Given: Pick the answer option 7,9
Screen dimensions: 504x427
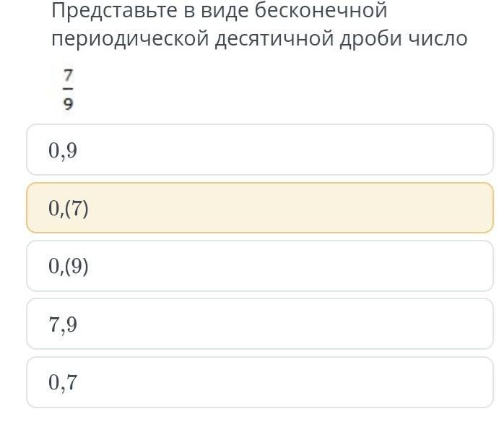Looking at the screenshot, I should point(260,324).
